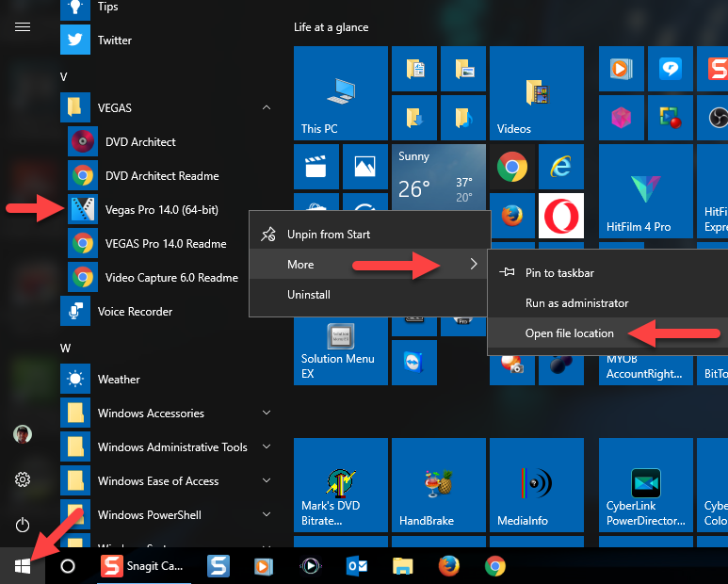728x584 pixels.
Task: Launch the HandBrake tile
Action: [438, 485]
